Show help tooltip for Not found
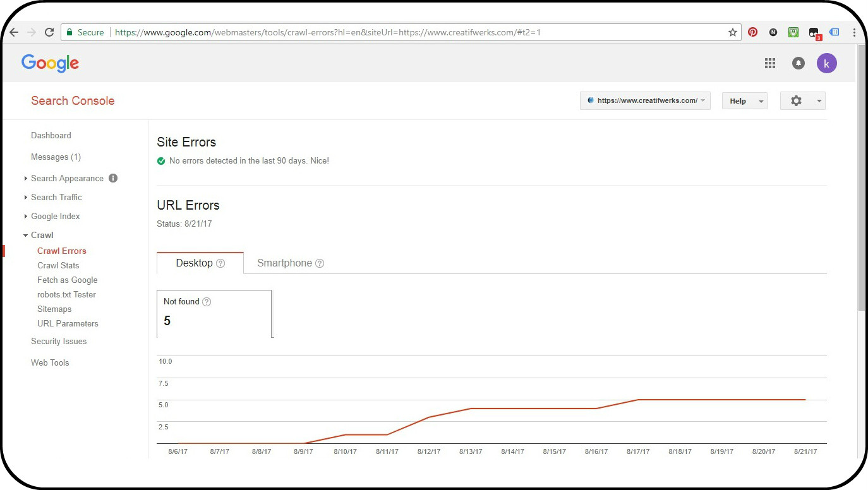Viewport: 868px width, 490px height. [x=207, y=302]
